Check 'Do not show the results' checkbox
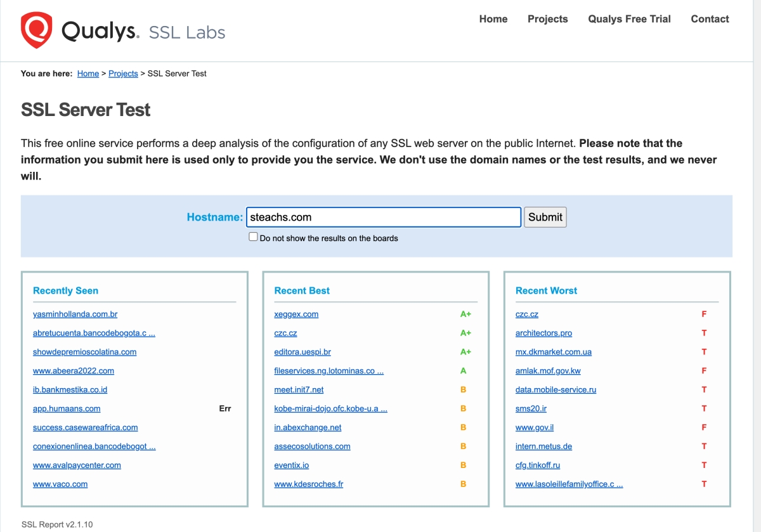The image size is (761, 532). pos(253,237)
